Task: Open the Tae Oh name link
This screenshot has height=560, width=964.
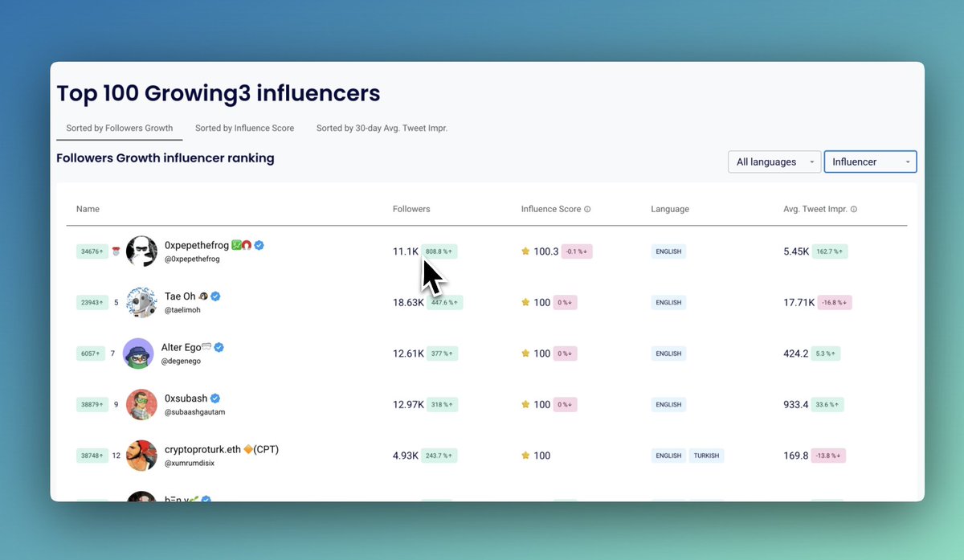Action: (x=180, y=296)
